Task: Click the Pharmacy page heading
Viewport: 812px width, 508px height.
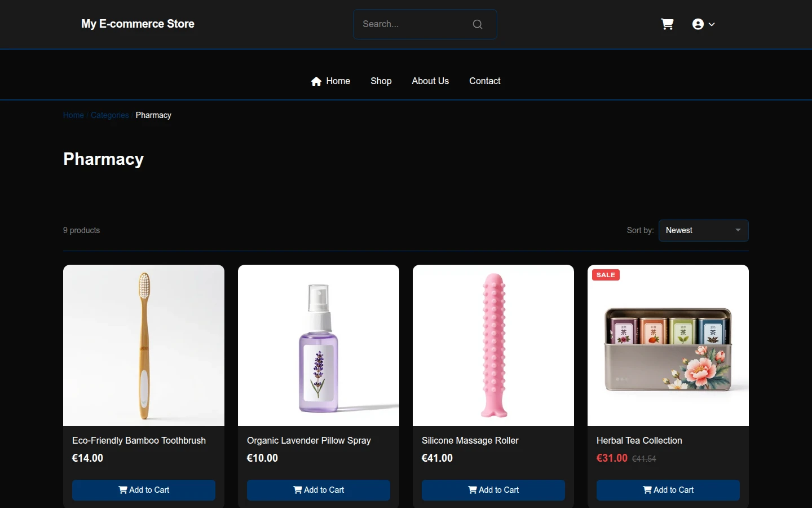Action: 104,159
